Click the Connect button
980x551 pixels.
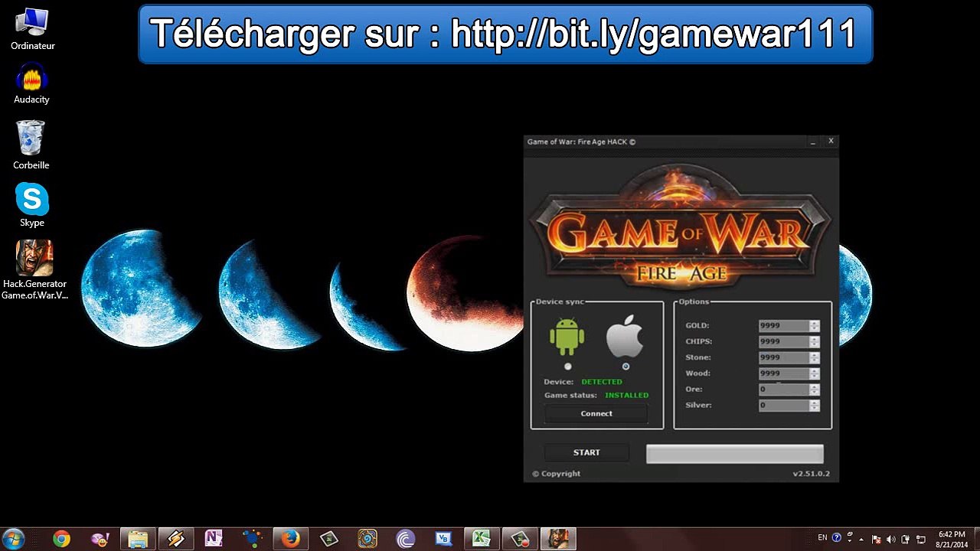pos(596,413)
